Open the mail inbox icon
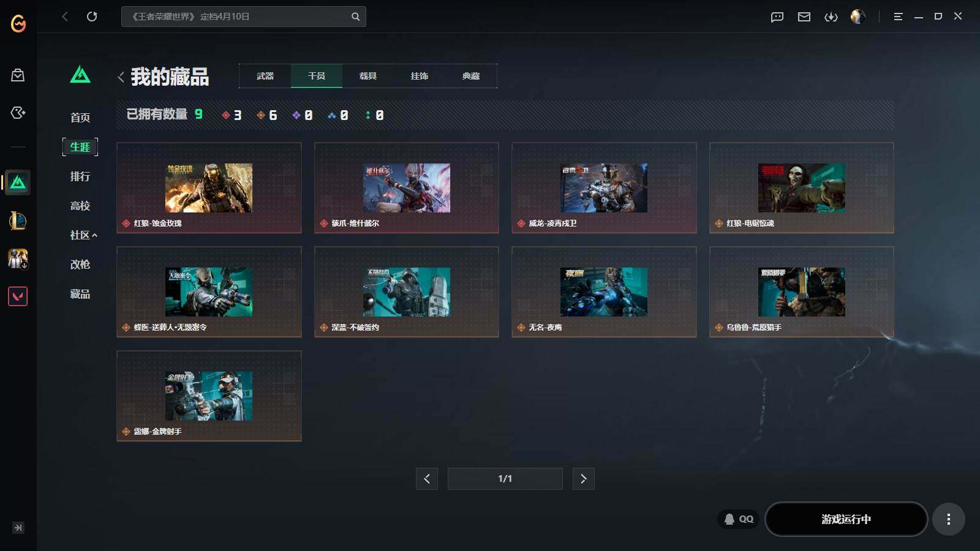 coord(804,17)
